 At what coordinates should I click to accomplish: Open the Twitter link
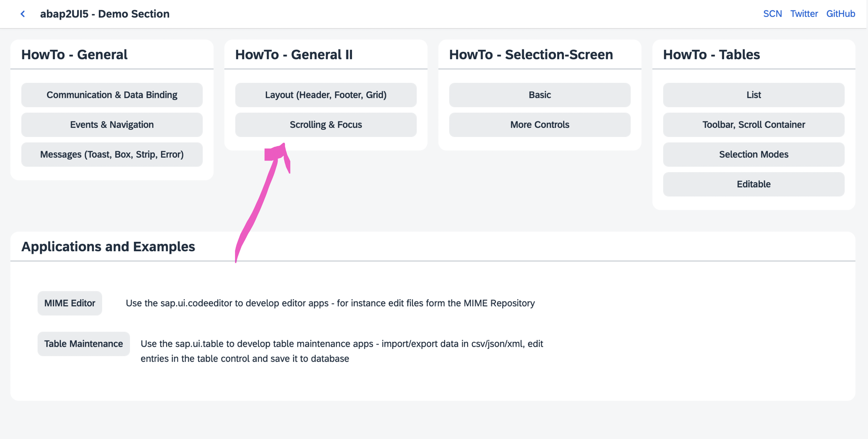pos(804,14)
